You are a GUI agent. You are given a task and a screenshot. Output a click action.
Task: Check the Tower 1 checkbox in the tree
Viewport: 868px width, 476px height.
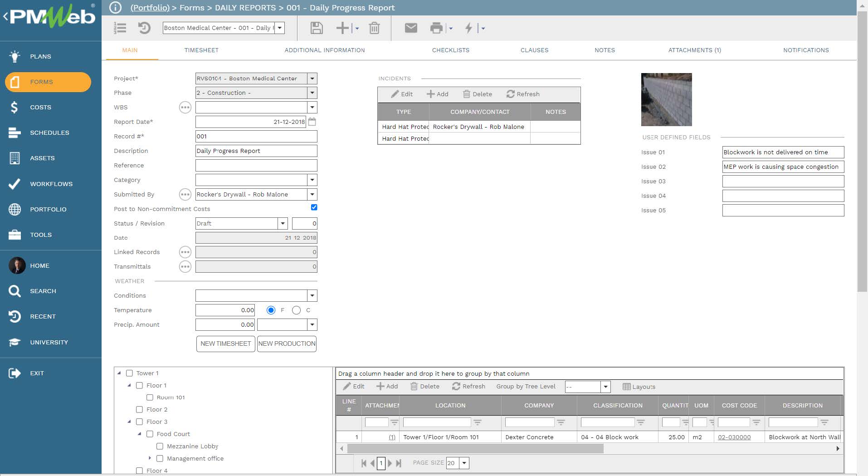pyautogui.click(x=130, y=373)
